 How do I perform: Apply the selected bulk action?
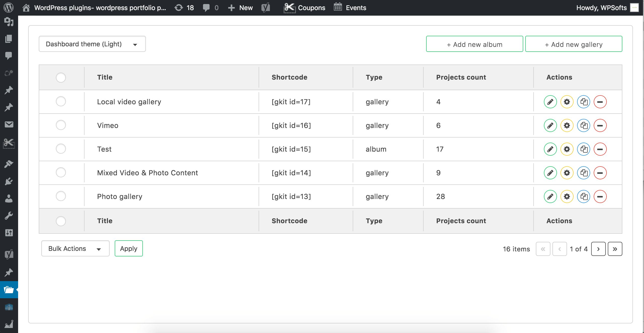pyautogui.click(x=129, y=248)
